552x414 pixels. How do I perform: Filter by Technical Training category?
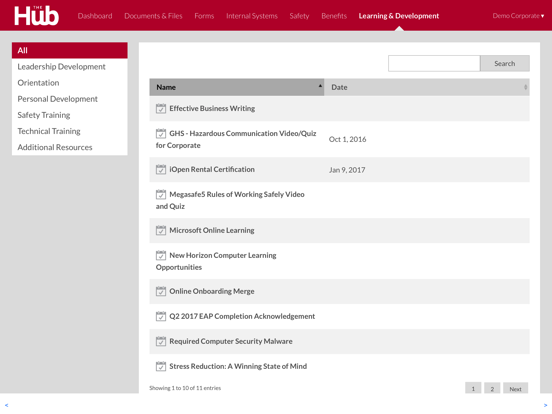coord(70,131)
